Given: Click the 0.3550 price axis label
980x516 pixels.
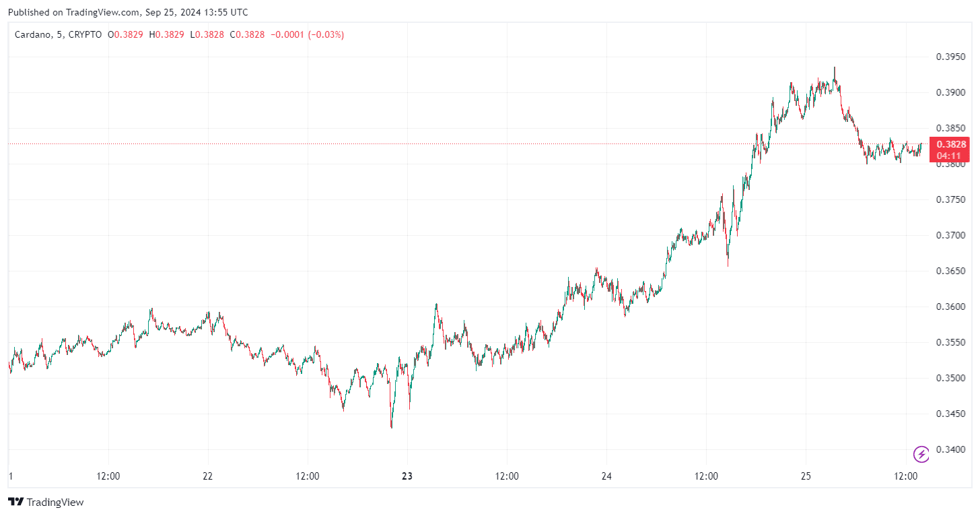Looking at the screenshot, I should (x=950, y=343).
